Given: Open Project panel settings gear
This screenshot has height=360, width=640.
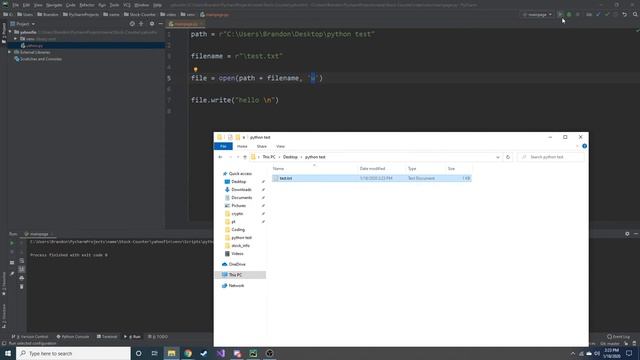Looking at the screenshot, I should (152, 24).
